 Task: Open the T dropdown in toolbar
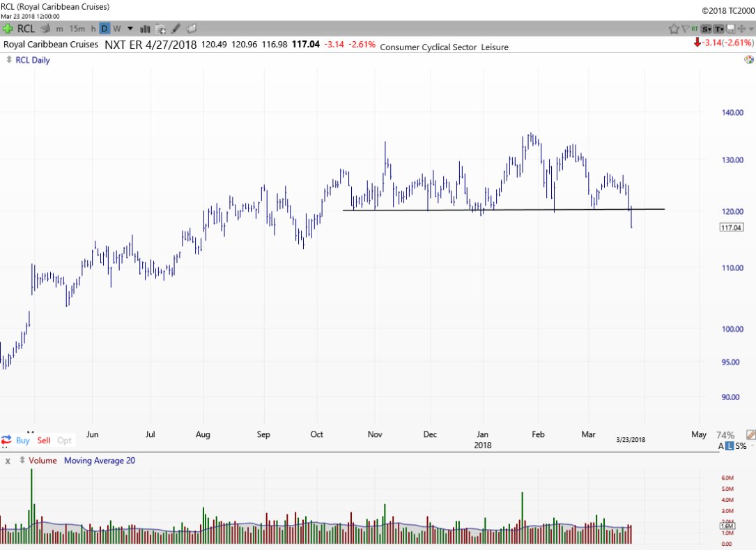point(719,29)
